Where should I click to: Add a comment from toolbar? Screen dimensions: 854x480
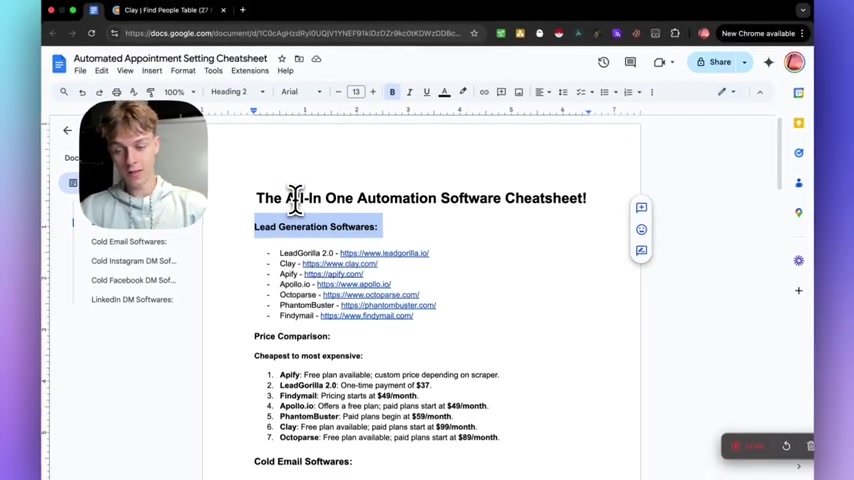[x=502, y=92]
